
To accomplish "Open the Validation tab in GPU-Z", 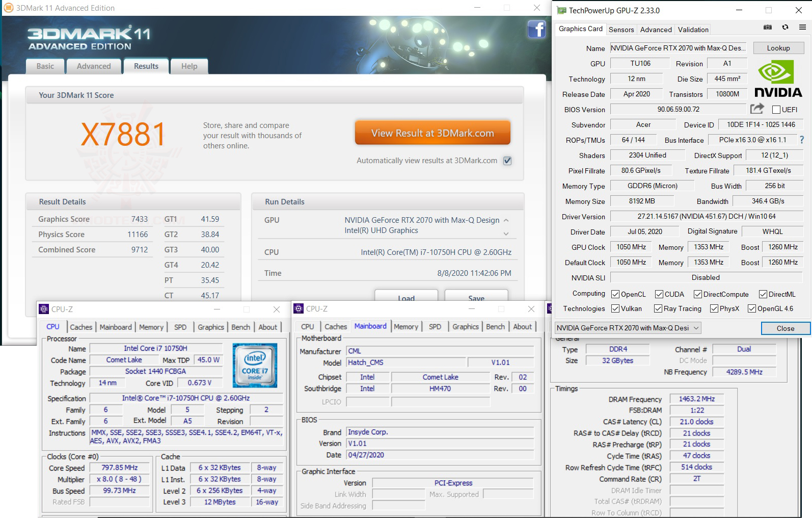I will [x=693, y=30].
